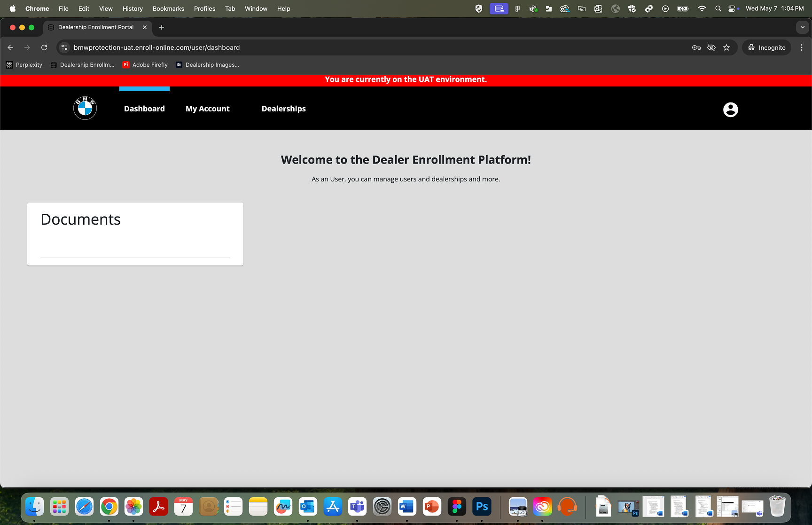The height and width of the screenshot is (525, 812).
Task: Open the Profiles menu in menu bar
Action: pos(204,8)
